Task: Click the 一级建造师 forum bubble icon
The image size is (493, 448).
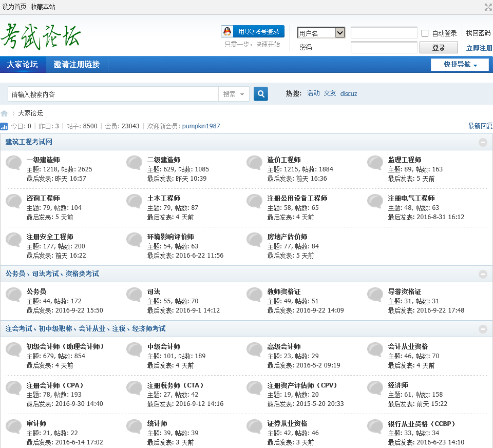Action: click(14, 163)
